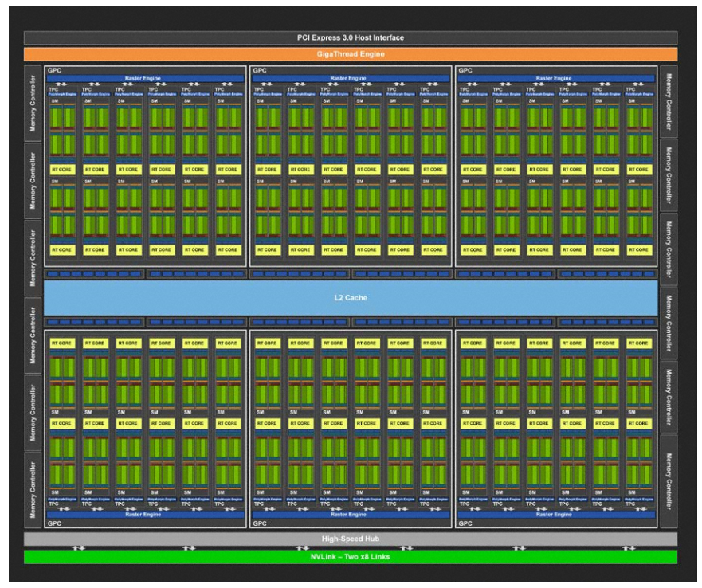Screen dimensions: 702x588
Task: Select the GPC label of the bottom-right cluster
Action: (x=465, y=523)
